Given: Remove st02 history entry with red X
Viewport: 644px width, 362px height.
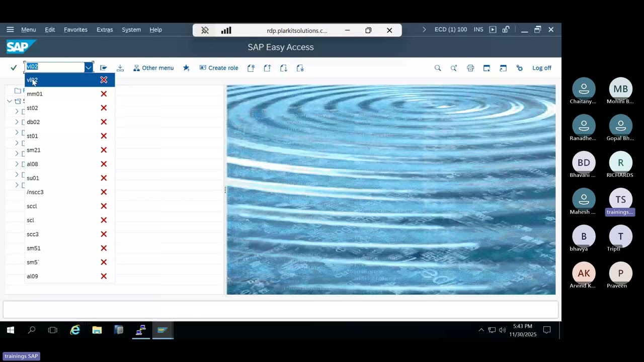Looking at the screenshot, I should click(104, 108).
